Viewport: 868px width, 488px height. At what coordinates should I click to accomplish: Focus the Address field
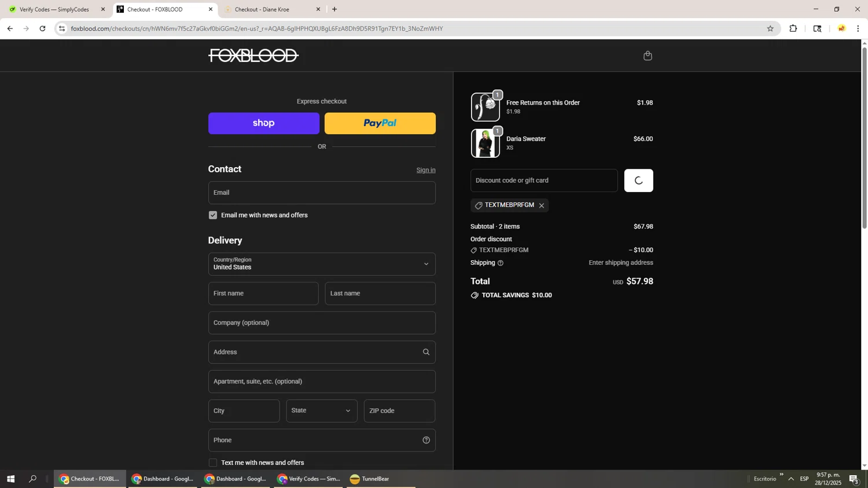pos(322,352)
